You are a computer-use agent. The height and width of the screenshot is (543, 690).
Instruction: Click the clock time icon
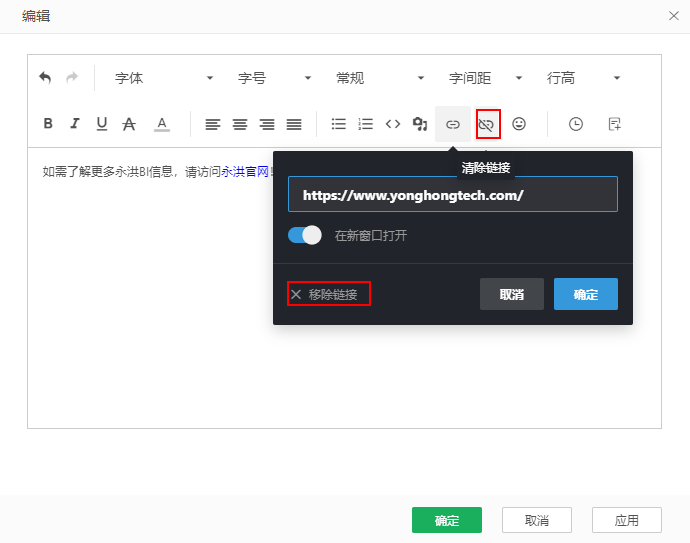576,124
